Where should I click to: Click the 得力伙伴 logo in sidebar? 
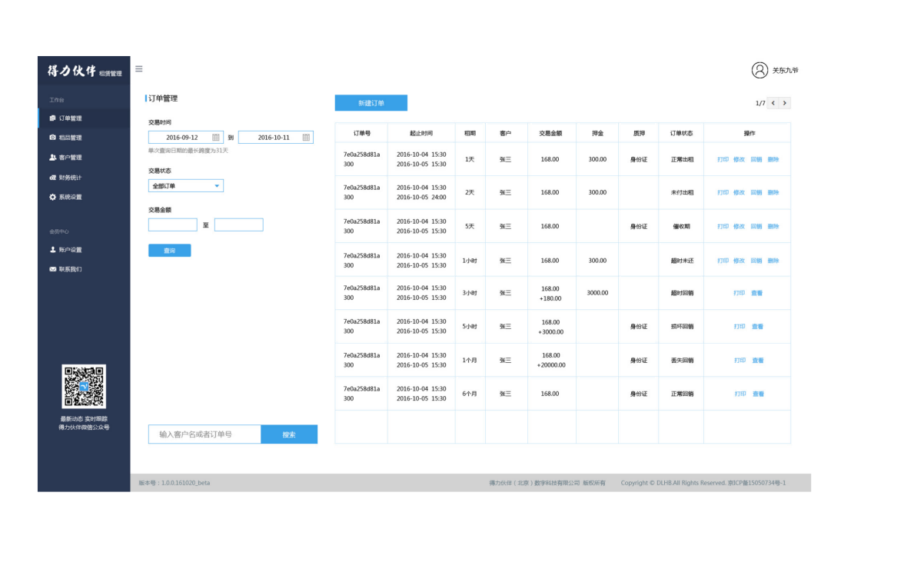pos(72,72)
